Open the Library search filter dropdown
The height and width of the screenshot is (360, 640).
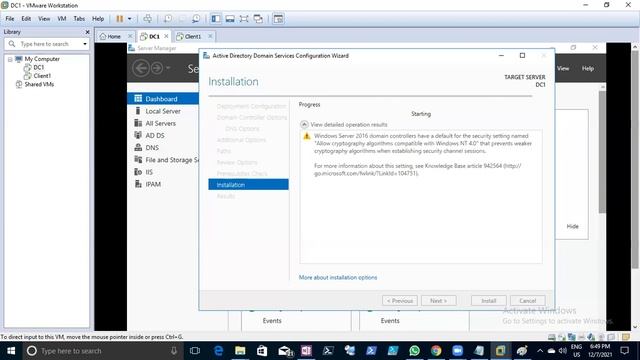click(x=85, y=44)
